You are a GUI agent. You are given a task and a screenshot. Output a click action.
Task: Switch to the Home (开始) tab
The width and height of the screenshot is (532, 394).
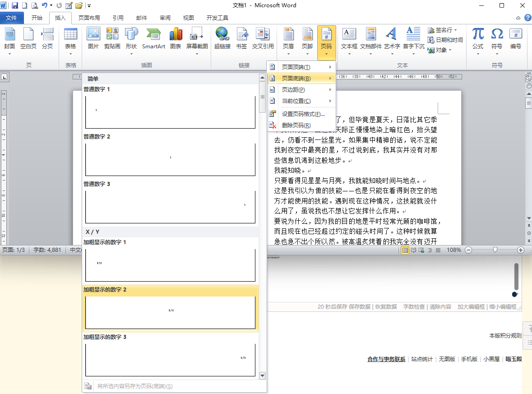[x=37, y=18]
